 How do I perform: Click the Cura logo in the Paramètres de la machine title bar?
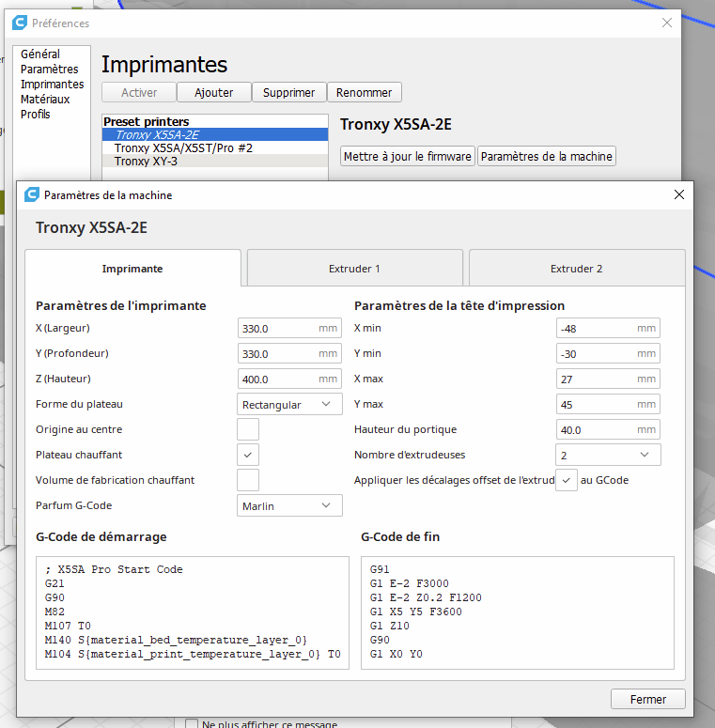(32, 194)
